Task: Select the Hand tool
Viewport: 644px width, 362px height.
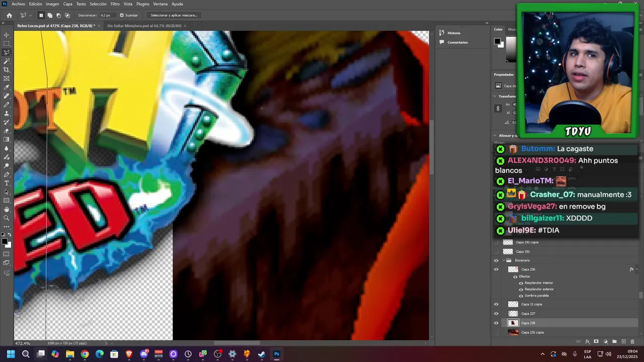Action: tap(7, 209)
